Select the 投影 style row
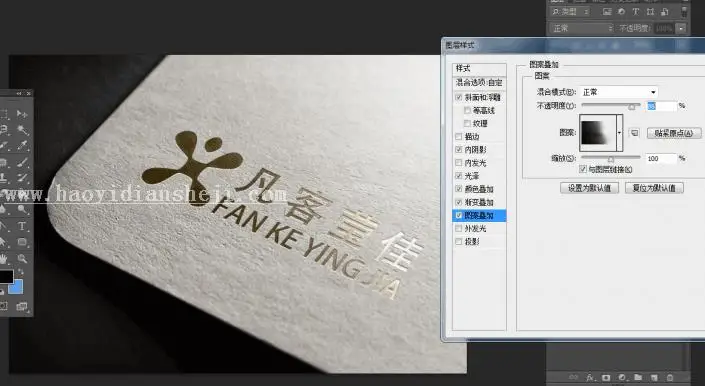705x386 pixels. (x=479, y=242)
